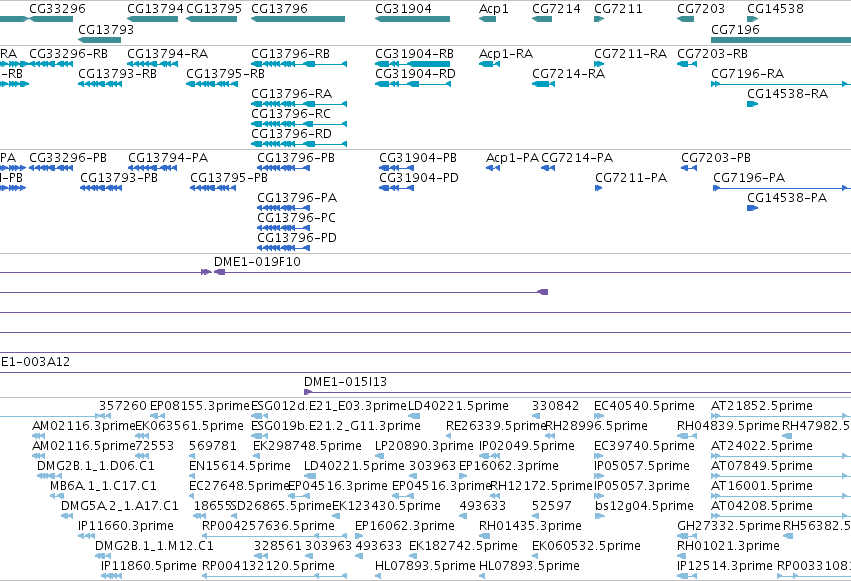Screen dimensions: 851x581
Task: Click protein CG7196-PA
Action: tap(782, 188)
